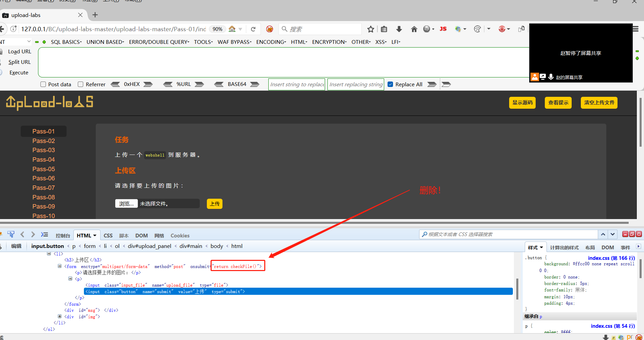Screen dimensions: 644x340
Task: Click the 浏览 file selection field
Action: pyautogui.click(x=126, y=203)
